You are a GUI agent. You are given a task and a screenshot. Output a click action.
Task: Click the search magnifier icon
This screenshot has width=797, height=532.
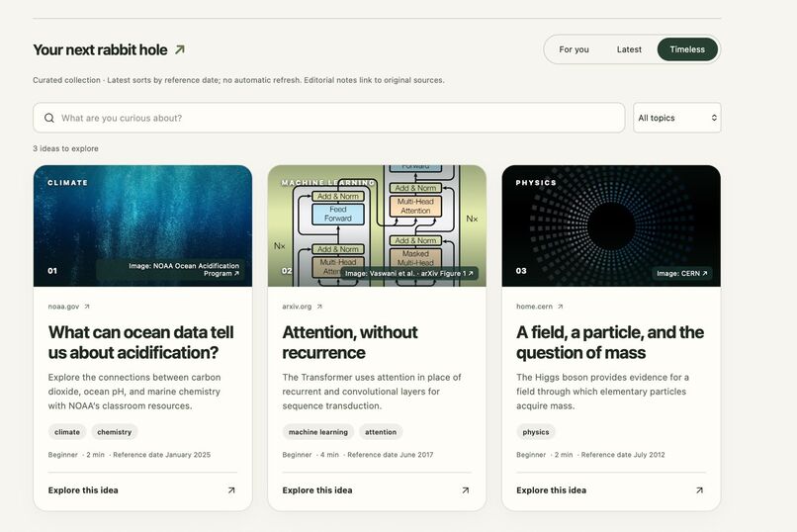(x=49, y=118)
